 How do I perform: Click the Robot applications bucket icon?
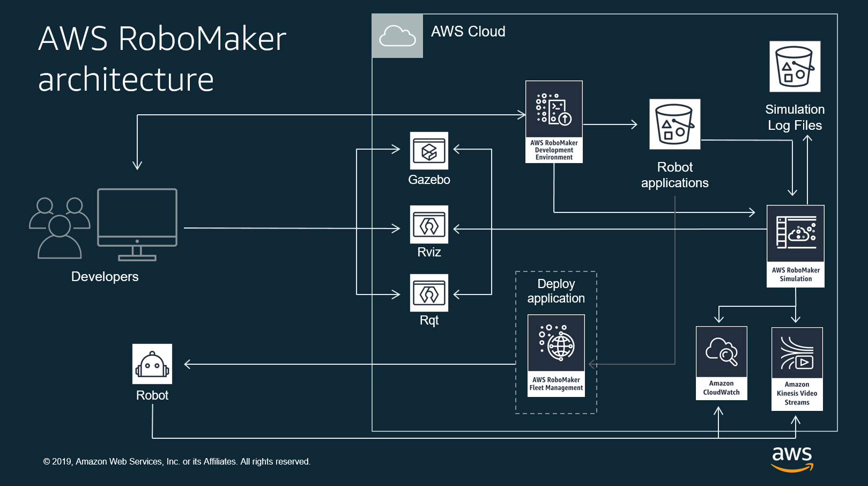674,124
